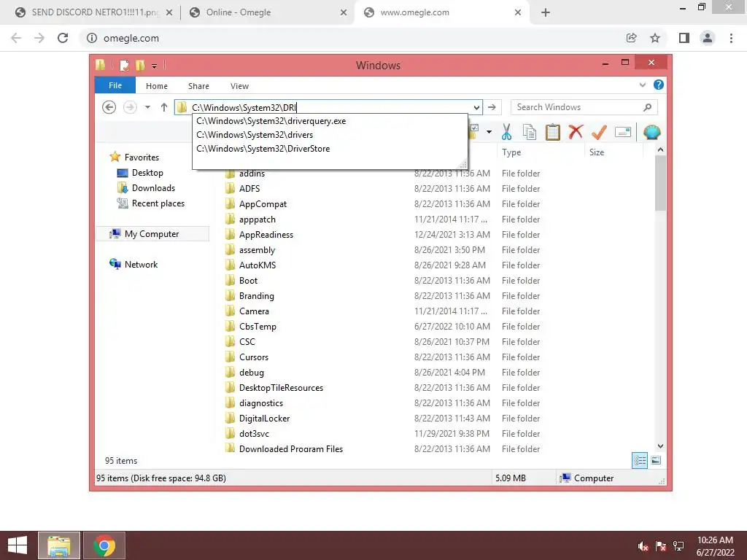The width and height of the screenshot is (747, 560).
Task: Open a new Chrome tab
Action: (x=546, y=12)
